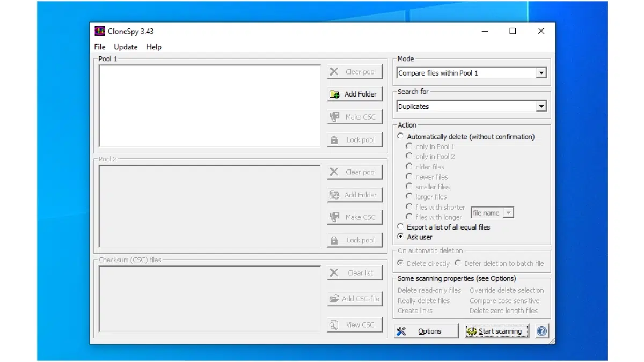Open the Help menu in the menu bar
The height and width of the screenshot is (362, 644).
pyautogui.click(x=153, y=47)
